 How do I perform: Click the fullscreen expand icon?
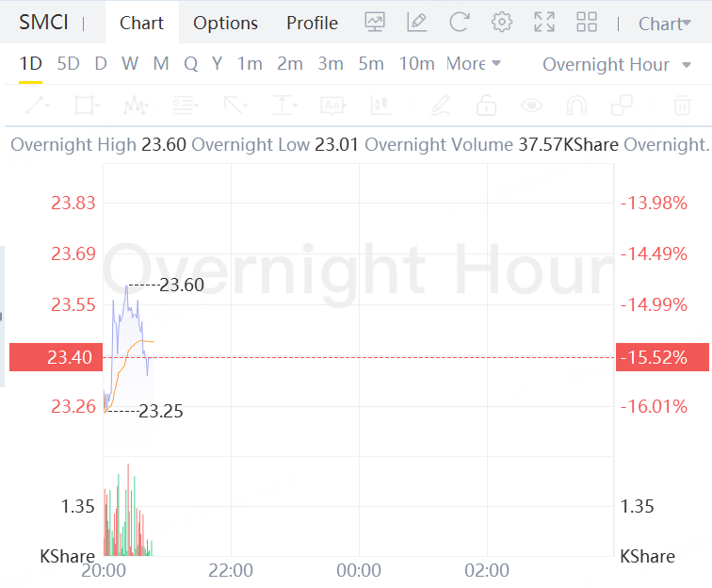tap(544, 22)
